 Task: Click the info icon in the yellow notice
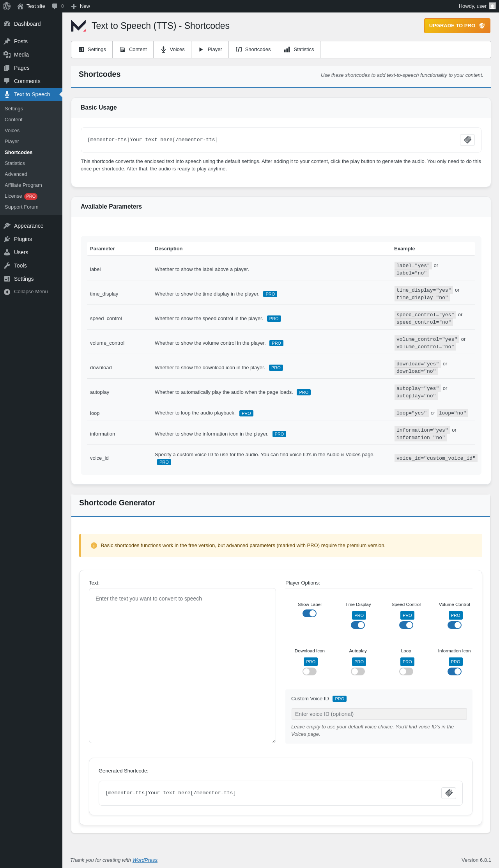[94, 546]
